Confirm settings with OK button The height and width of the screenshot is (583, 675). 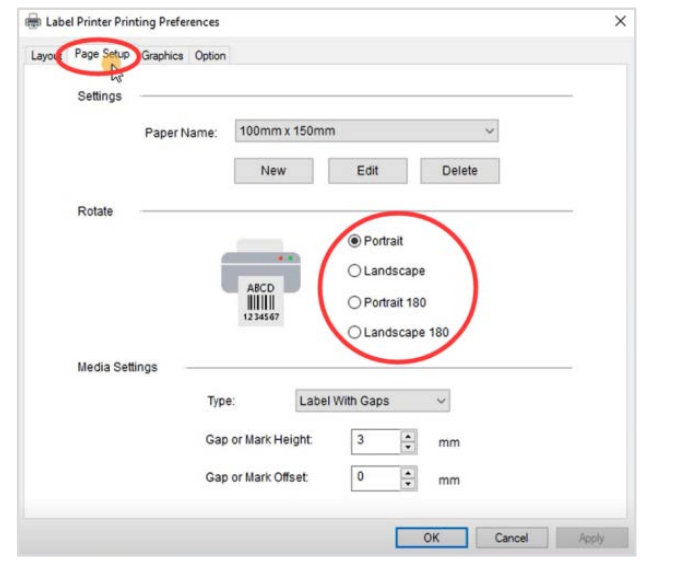tap(431, 538)
